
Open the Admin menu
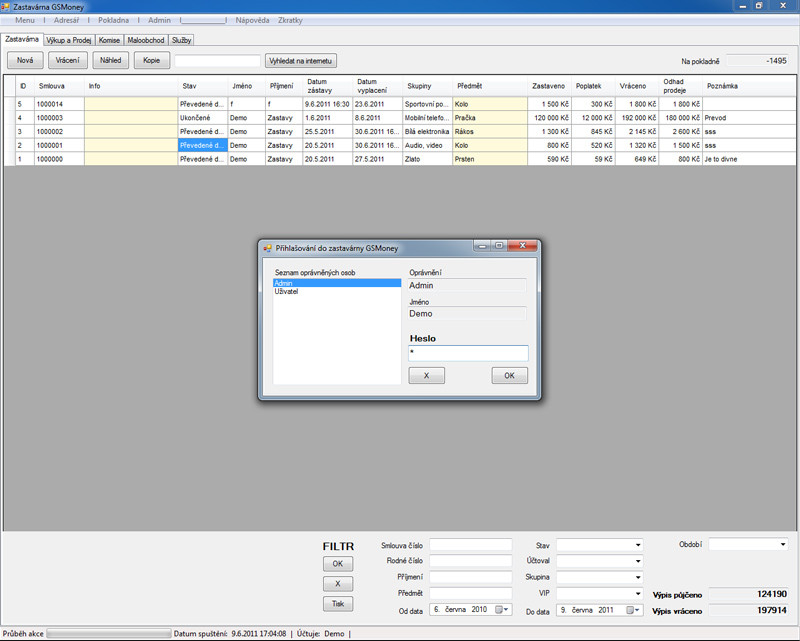(159, 20)
